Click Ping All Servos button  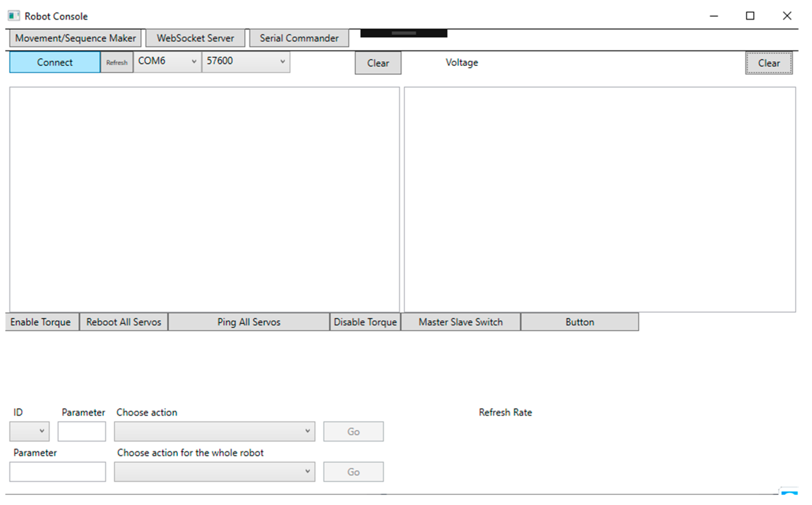pos(249,322)
